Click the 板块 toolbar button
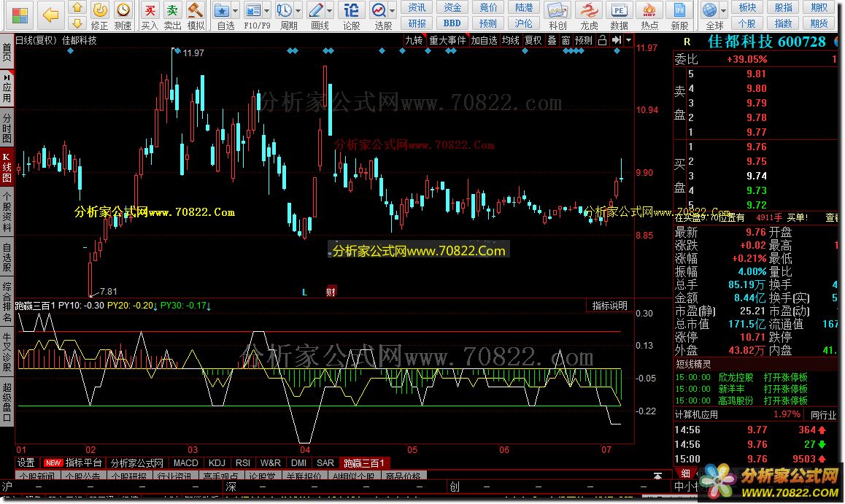Viewport: 845px width, 504px height. 747,7
